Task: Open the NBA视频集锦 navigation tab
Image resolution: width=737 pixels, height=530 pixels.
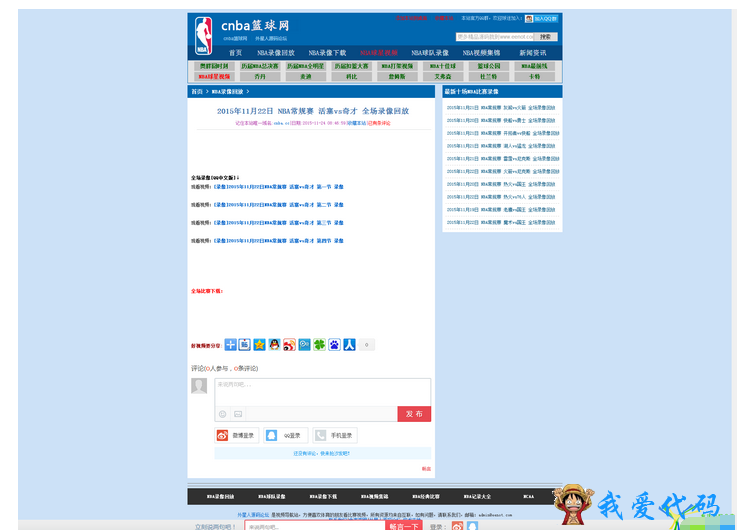Action: [481, 53]
